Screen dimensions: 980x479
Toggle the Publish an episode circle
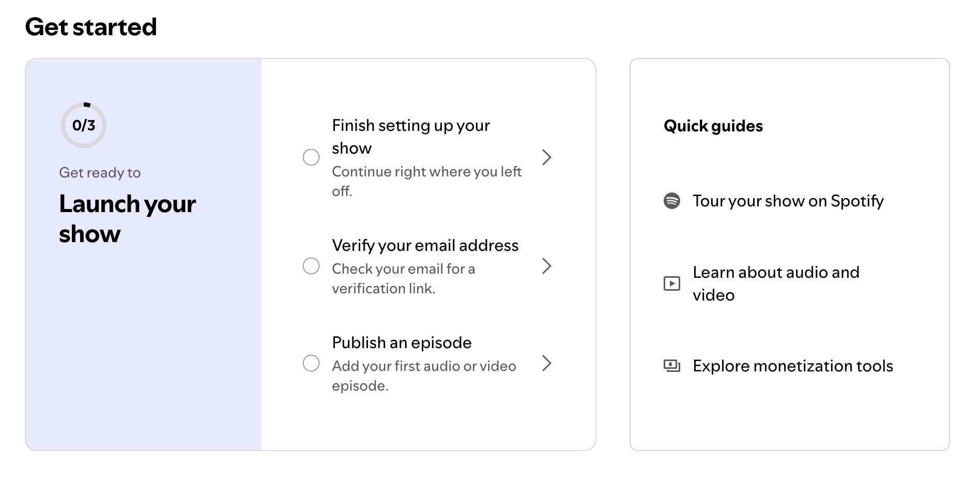[x=311, y=363]
